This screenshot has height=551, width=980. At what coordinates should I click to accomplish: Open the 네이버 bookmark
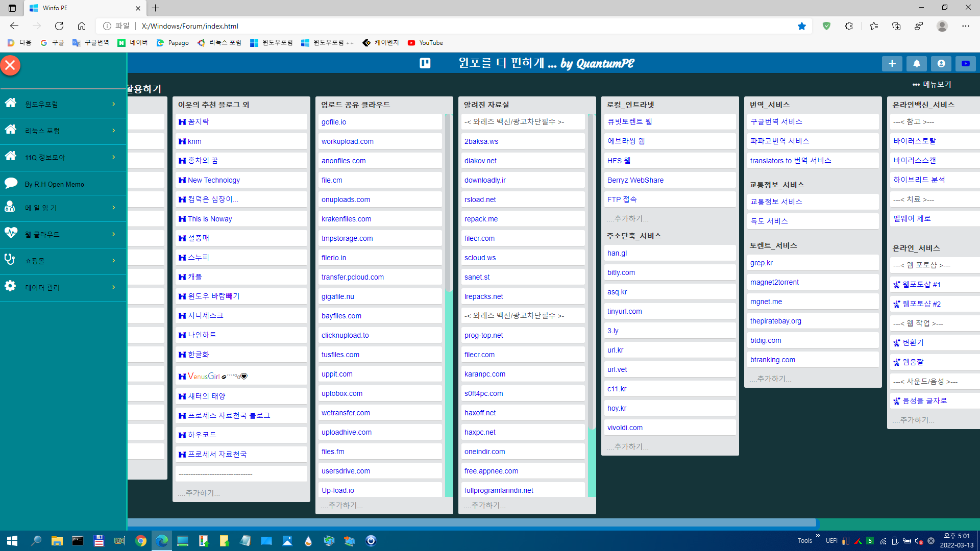coord(133,43)
